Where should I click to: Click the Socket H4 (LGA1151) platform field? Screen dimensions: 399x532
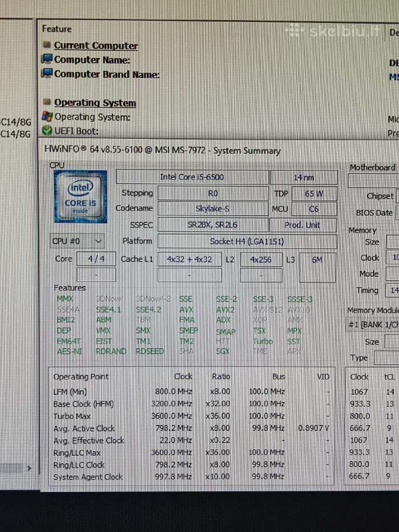247,242
